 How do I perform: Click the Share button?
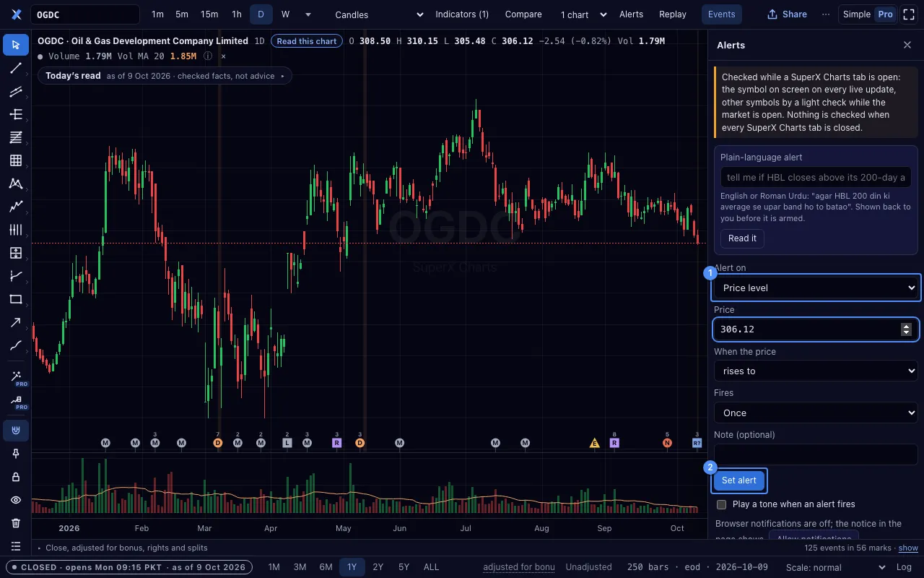click(x=787, y=14)
